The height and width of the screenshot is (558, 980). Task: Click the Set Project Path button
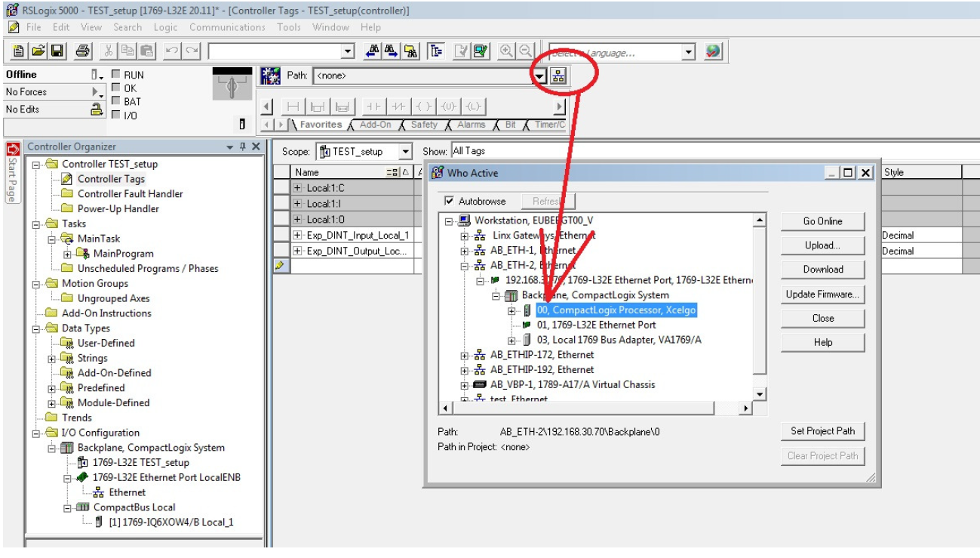point(822,431)
